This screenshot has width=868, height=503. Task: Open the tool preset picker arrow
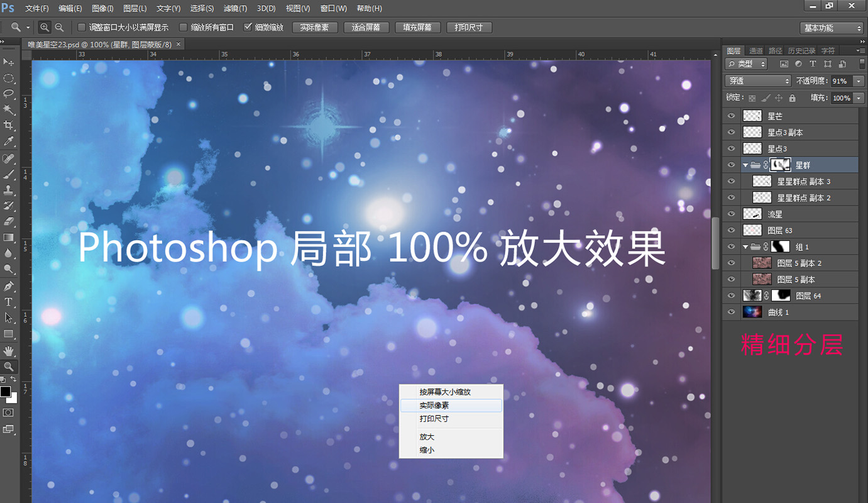click(x=28, y=28)
